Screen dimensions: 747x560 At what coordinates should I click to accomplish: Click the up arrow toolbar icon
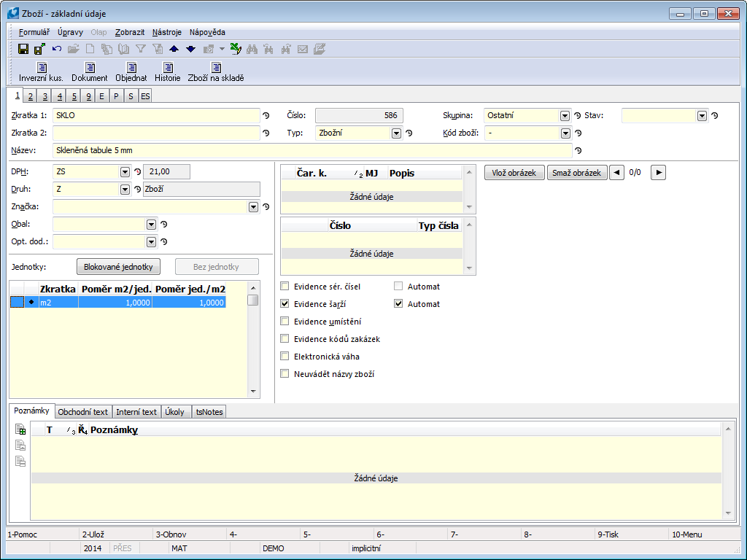pyautogui.click(x=174, y=49)
